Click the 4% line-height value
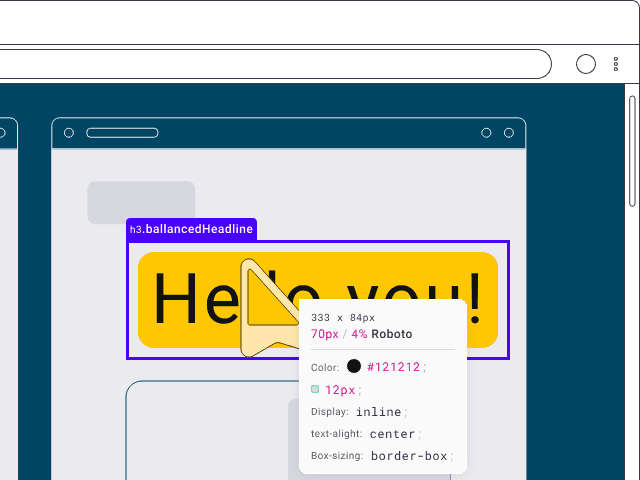The image size is (640, 480). click(359, 334)
